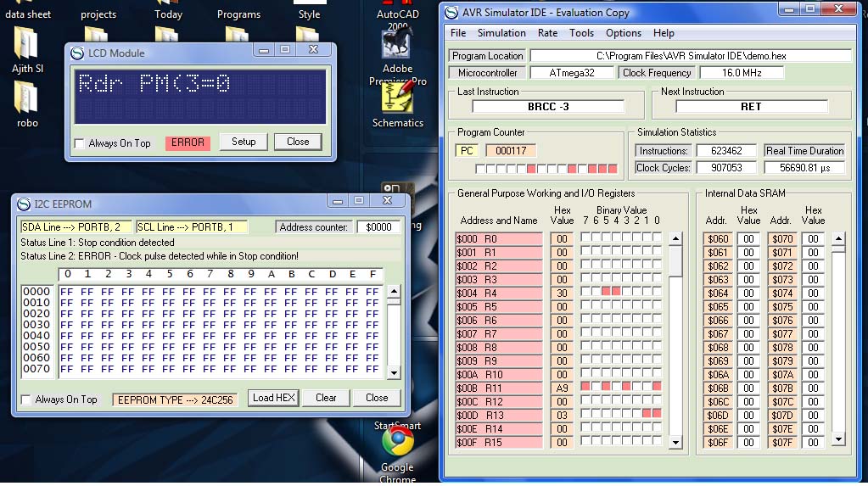868x486 pixels.
Task: Toggle Always On Top in LCD Module
Action: 79,143
